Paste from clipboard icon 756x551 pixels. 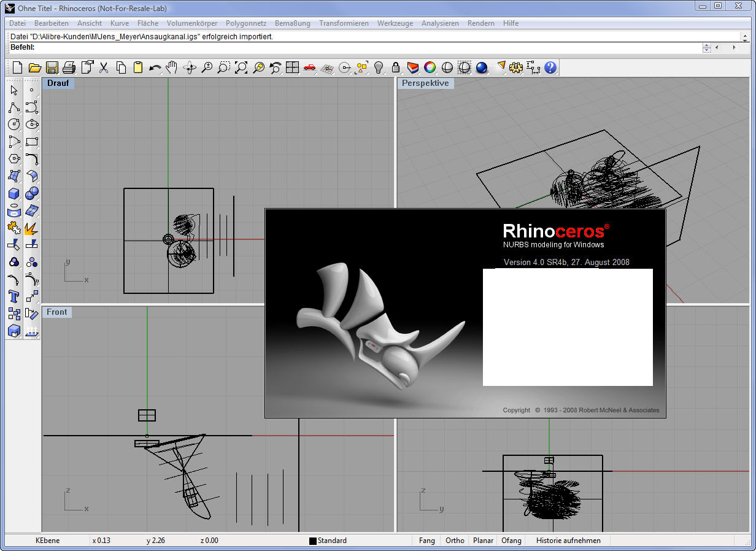point(138,67)
